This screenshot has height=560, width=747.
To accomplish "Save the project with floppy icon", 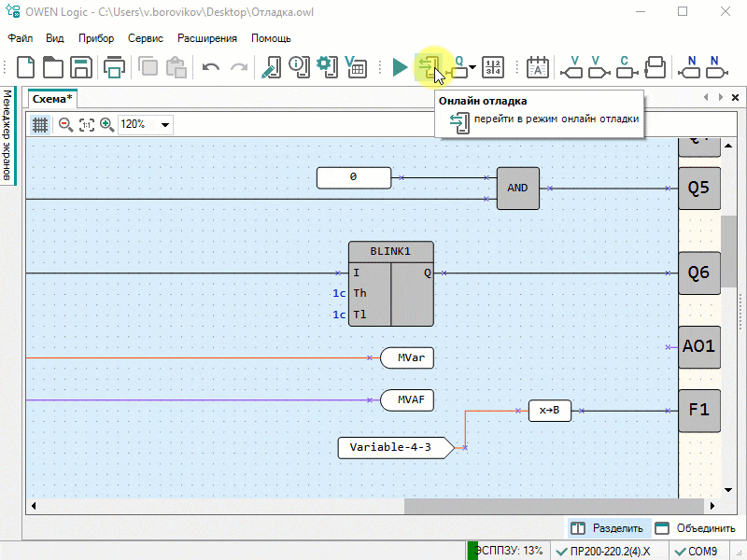I will click(81, 67).
